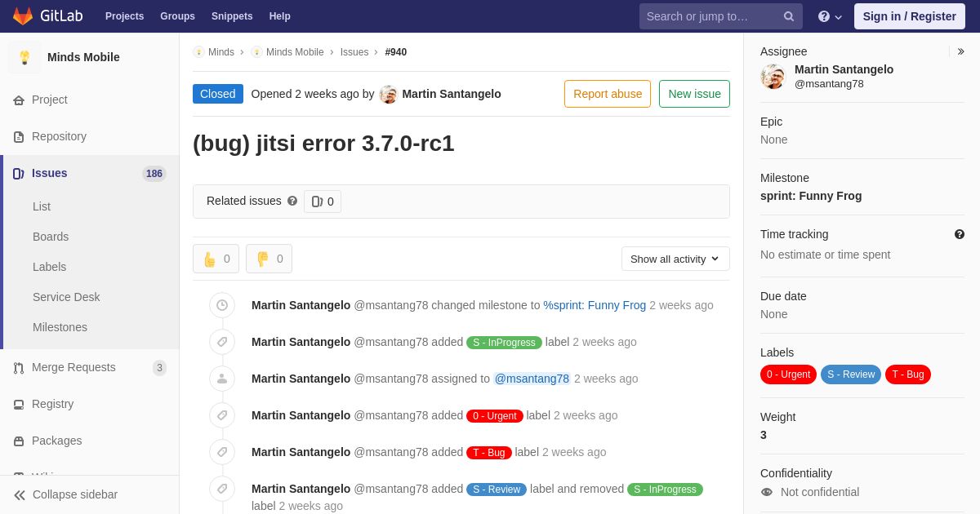Screen dimensions: 980x514
Task: Click the Packages icon in sidebar
Action: (x=19, y=441)
